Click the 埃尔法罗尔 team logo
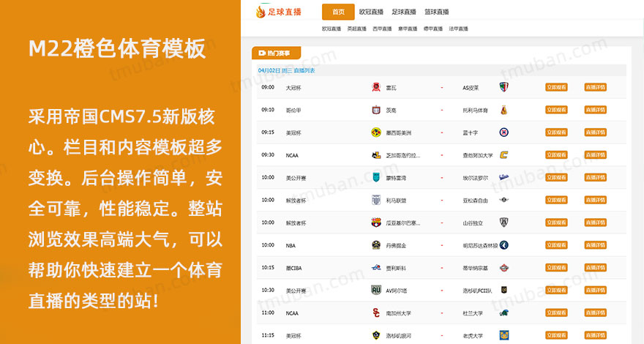 click(504, 178)
